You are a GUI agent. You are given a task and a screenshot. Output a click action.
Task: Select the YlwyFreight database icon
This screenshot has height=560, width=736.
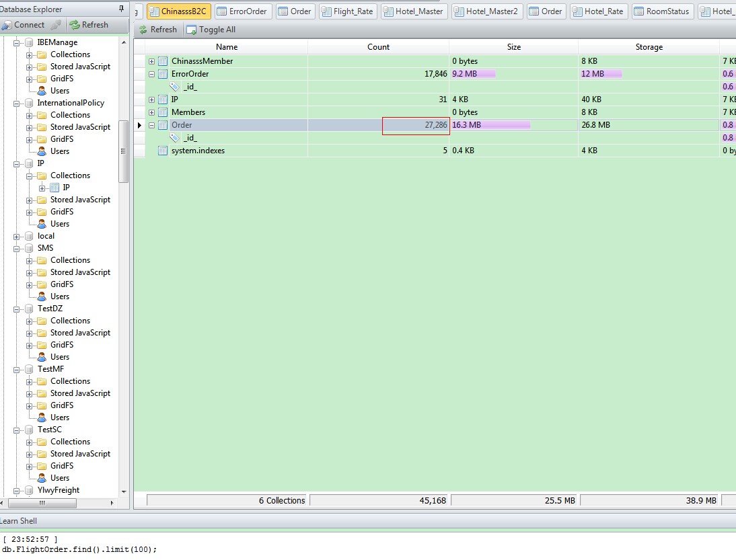(x=29, y=491)
